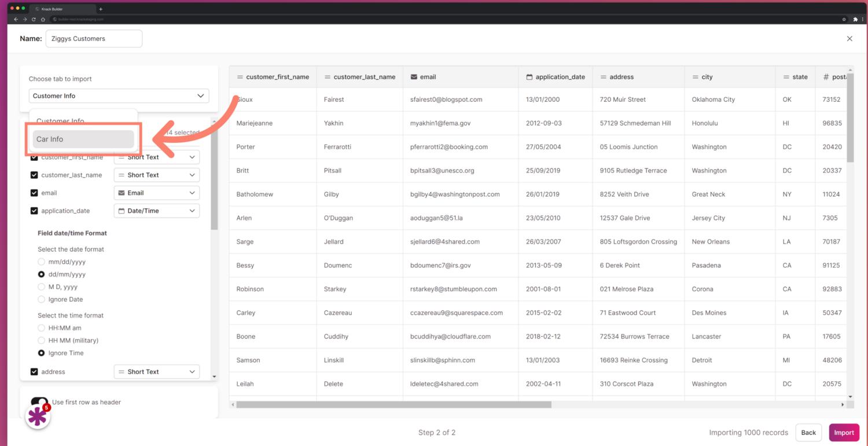Click the Step 2 of 2 label
Image resolution: width=868 pixels, height=446 pixels.
[437, 433]
